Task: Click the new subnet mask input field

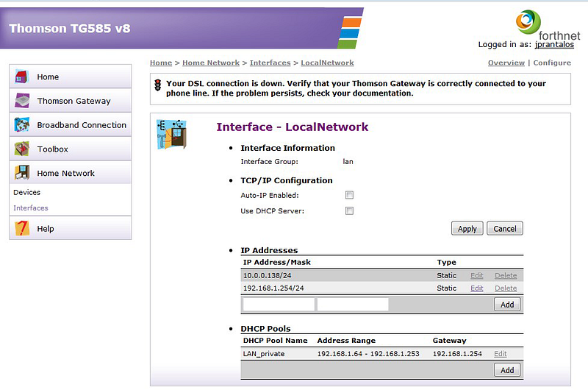Action: click(353, 305)
